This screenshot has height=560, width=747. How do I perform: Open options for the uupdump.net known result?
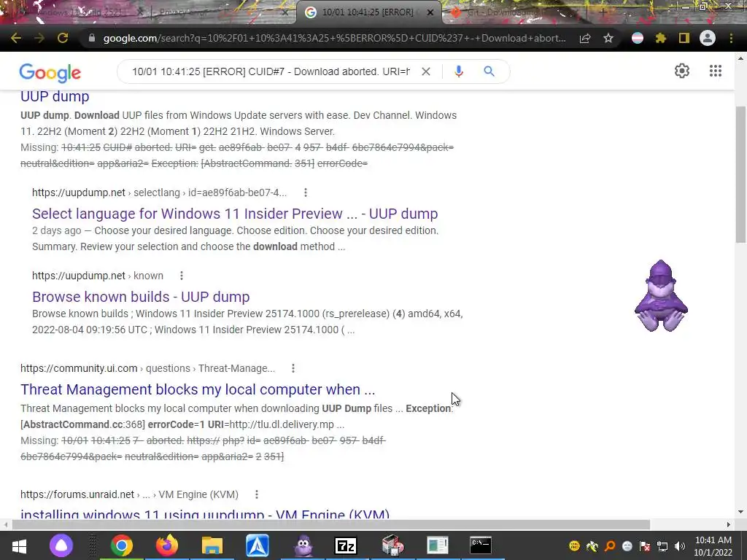[x=182, y=276]
